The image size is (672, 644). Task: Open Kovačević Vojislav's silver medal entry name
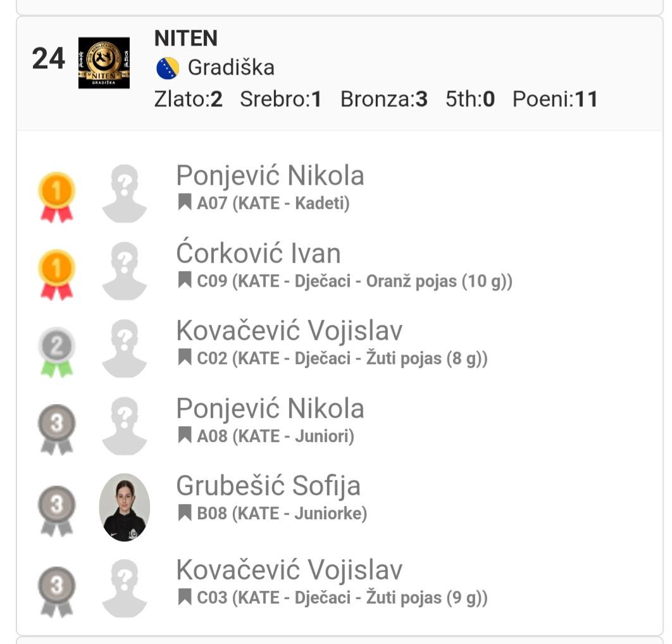click(289, 331)
